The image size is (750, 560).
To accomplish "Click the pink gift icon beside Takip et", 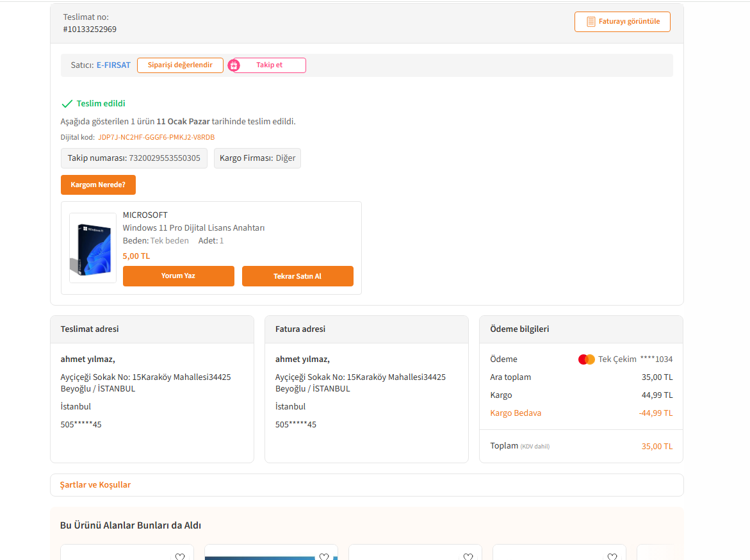I will coord(234,65).
